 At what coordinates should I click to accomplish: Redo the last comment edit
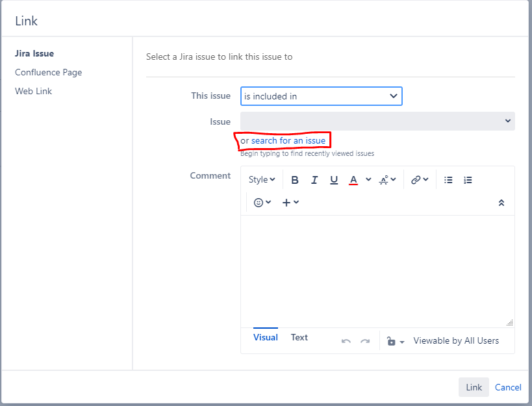pyautogui.click(x=365, y=341)
